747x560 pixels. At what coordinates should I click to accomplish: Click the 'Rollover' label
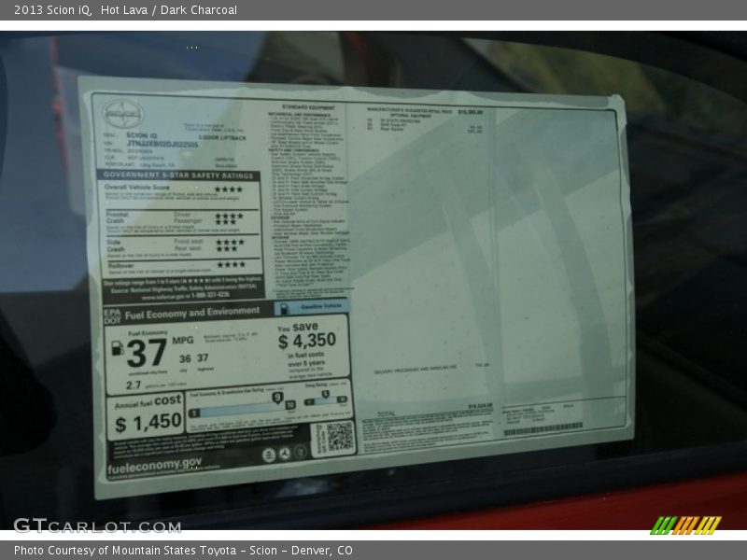tap(120, 266)
